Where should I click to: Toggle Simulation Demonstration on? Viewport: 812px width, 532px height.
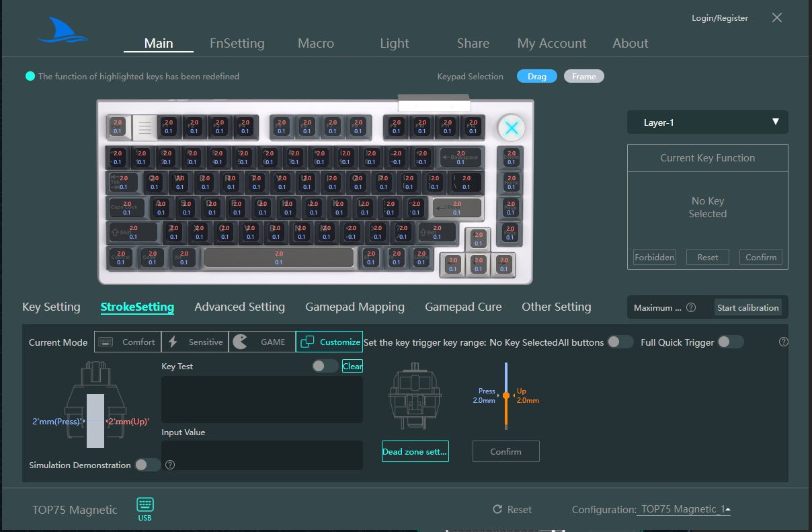(147, 465)
